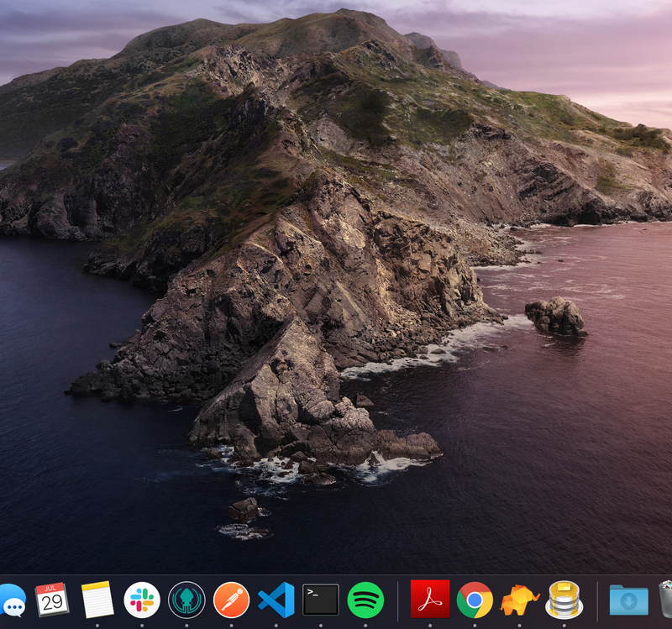Viewport: 672px width, 629px height.
Task: Open the Trash in the Dock
Action: pyautogui.click(x=665, y=600)
